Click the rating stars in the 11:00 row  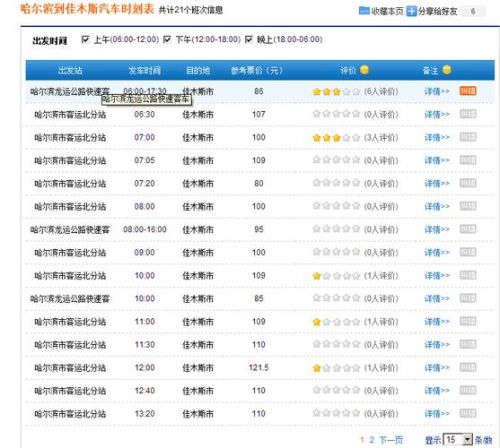point(336,322)
